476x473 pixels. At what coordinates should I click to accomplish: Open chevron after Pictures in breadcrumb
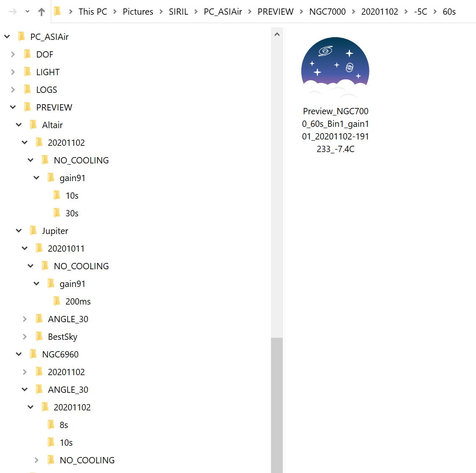(161, 11)
